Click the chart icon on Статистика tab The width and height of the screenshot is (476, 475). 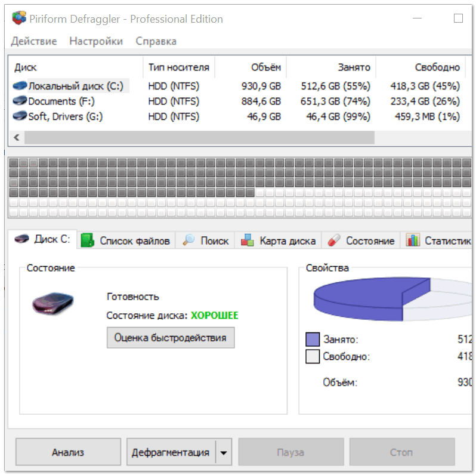(413, 240)
